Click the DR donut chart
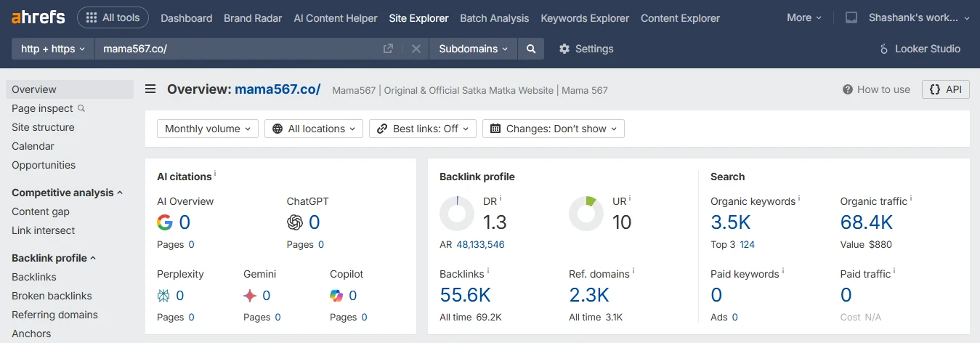The height and width of the screenshot is (343, 980). (457, 214)
